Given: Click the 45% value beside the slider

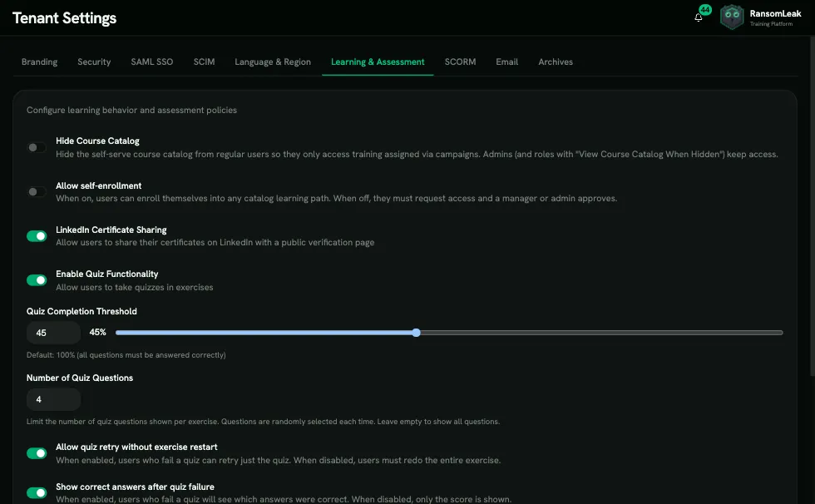Looking at the screenshot, I should pos(98,332).
